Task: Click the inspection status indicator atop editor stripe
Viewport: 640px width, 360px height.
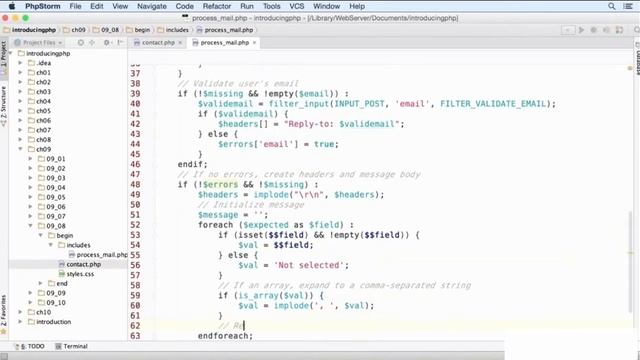Action: tap(630, 68)
